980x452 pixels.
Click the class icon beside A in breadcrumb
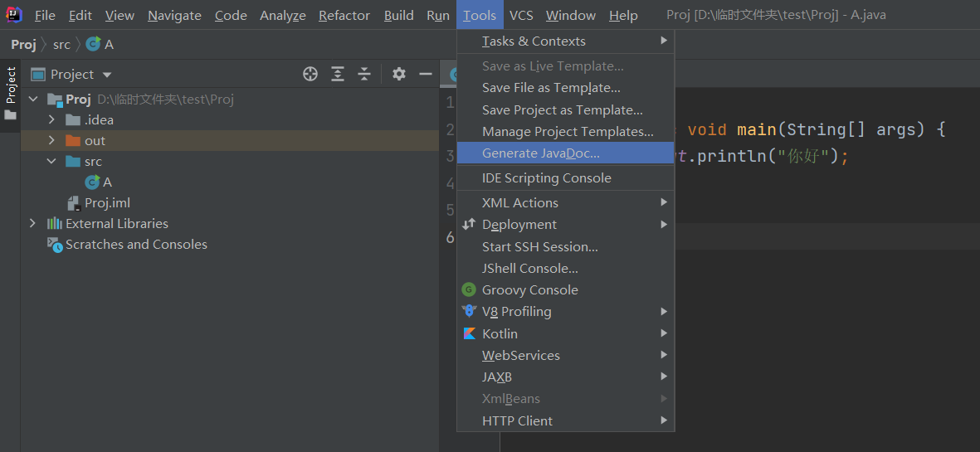(93, 44)
